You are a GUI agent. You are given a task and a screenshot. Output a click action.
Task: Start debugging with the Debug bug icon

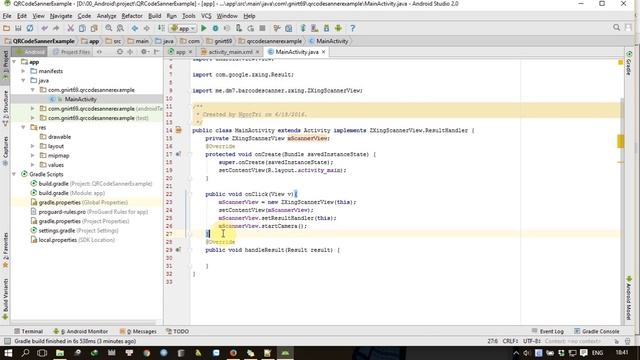tap(216, 28)
